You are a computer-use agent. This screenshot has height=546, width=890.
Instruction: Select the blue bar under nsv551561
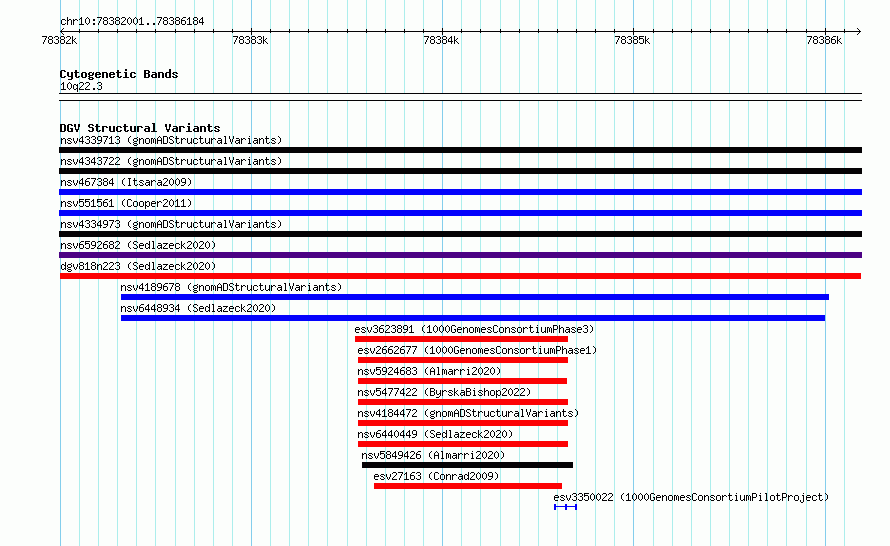(460, 213)
